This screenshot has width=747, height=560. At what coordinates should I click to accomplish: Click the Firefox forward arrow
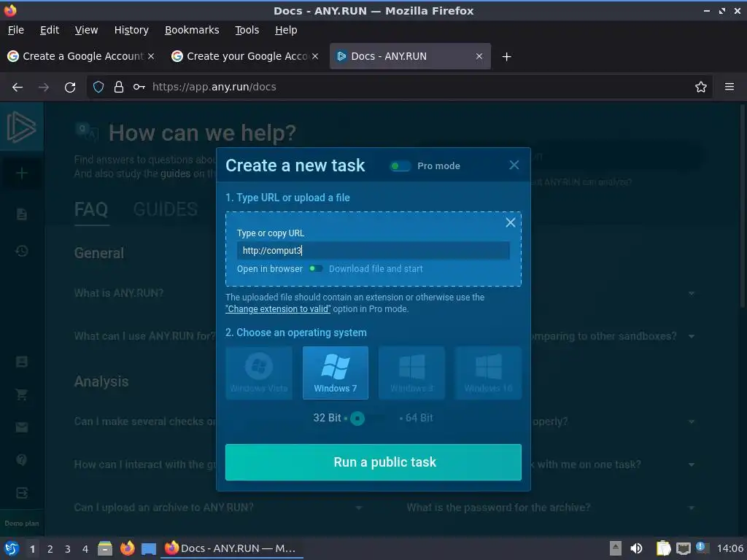[43, 87]
